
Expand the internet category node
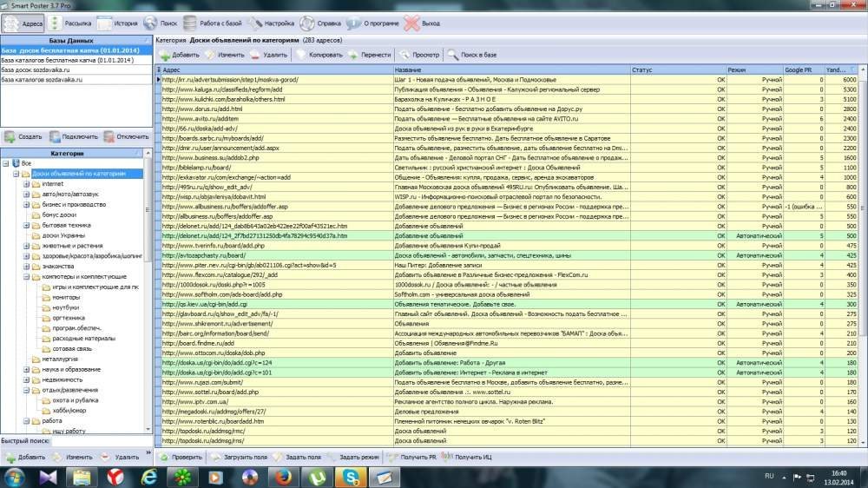click(26, 184)
